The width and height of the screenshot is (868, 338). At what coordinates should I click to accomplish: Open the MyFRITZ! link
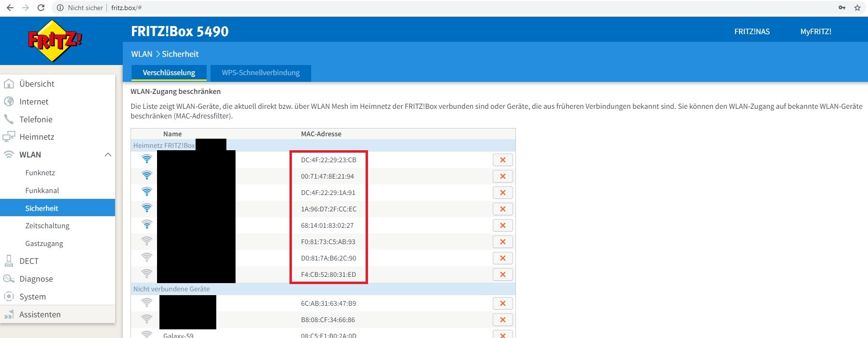(x=816, y=32)
